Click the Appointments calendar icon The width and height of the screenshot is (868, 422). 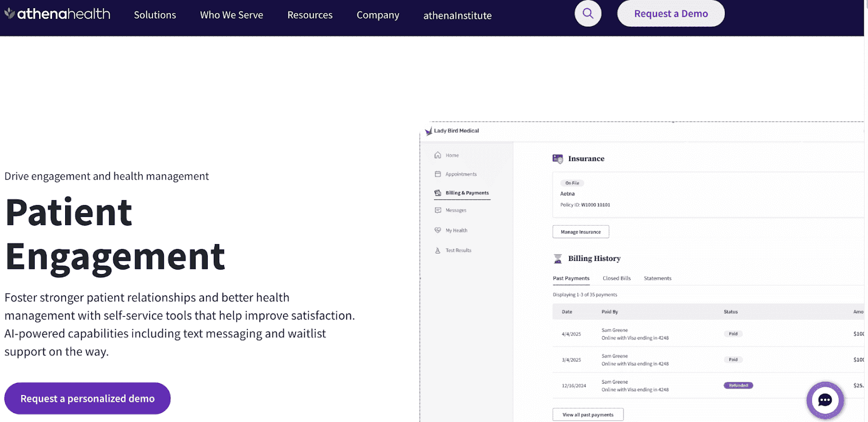point(438,174)
